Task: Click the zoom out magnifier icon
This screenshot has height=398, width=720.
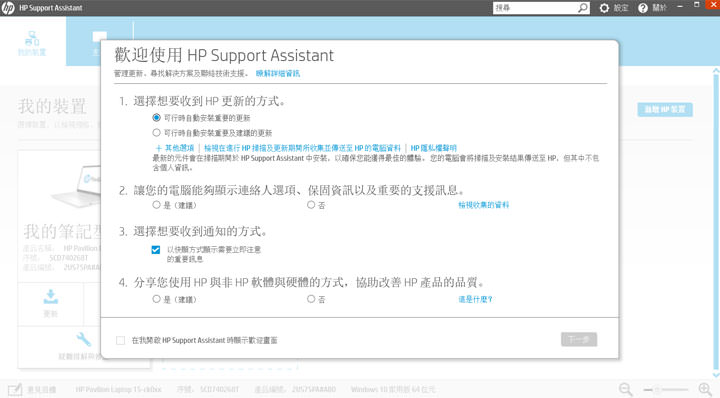Action: [625, 389]
